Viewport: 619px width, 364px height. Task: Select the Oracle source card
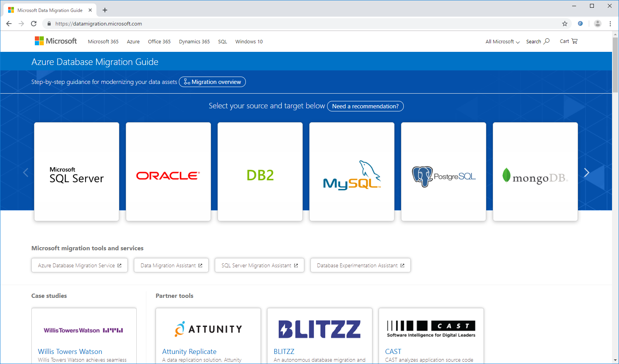click(168, 172)
